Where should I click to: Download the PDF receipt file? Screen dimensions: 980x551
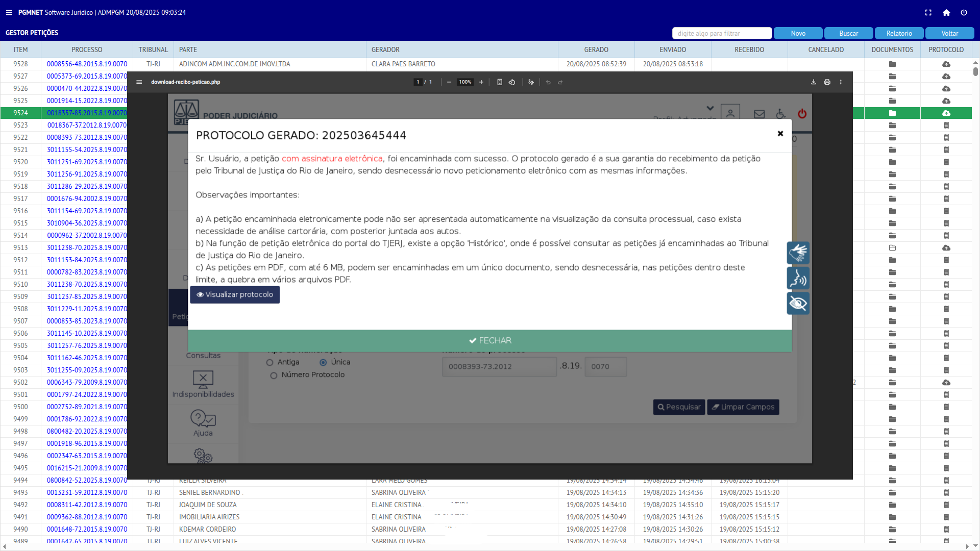[x=813, y=82]
